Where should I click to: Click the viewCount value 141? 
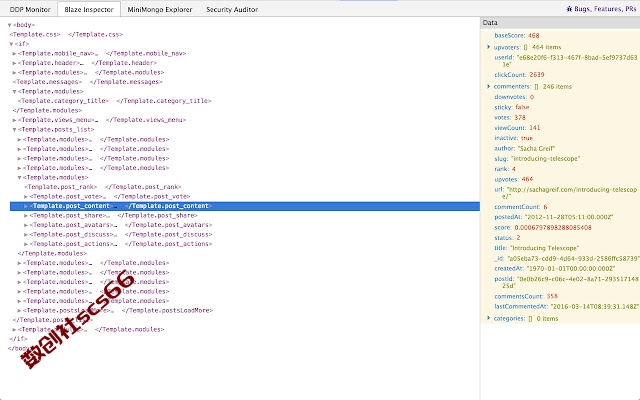coord(535,128)
